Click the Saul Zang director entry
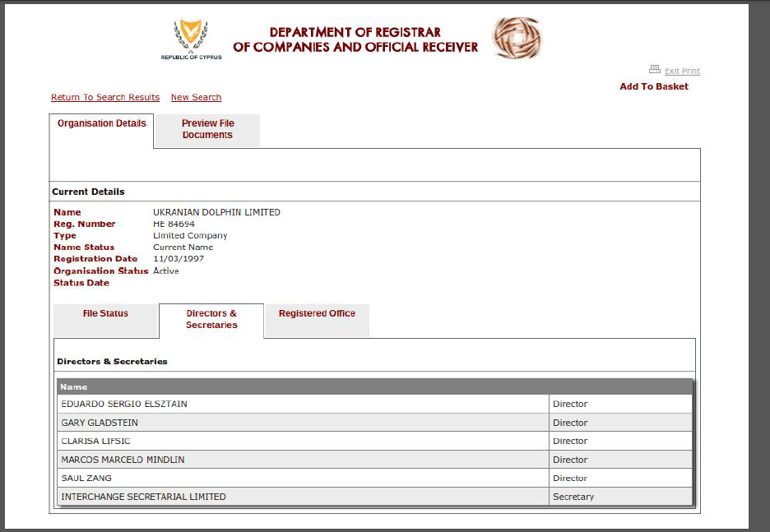 coord(86,479)
